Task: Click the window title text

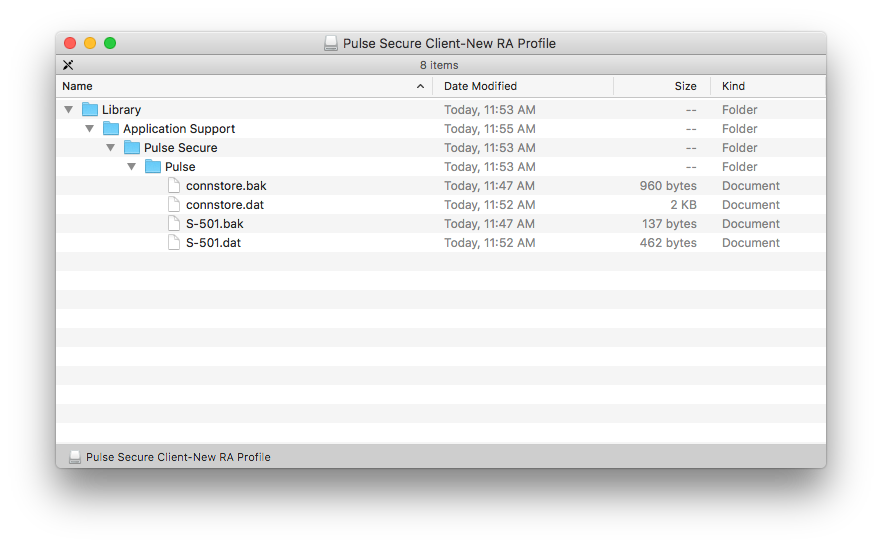Action: (449, 43)
